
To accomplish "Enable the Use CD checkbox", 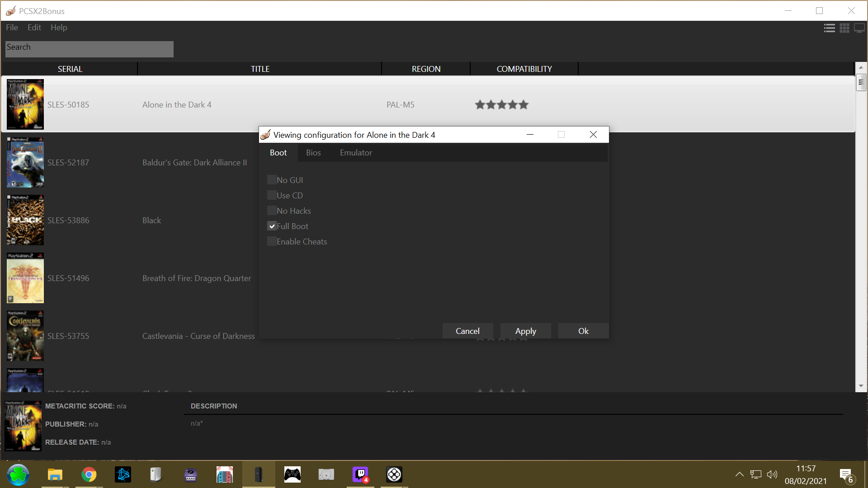I will click(272, 195).
